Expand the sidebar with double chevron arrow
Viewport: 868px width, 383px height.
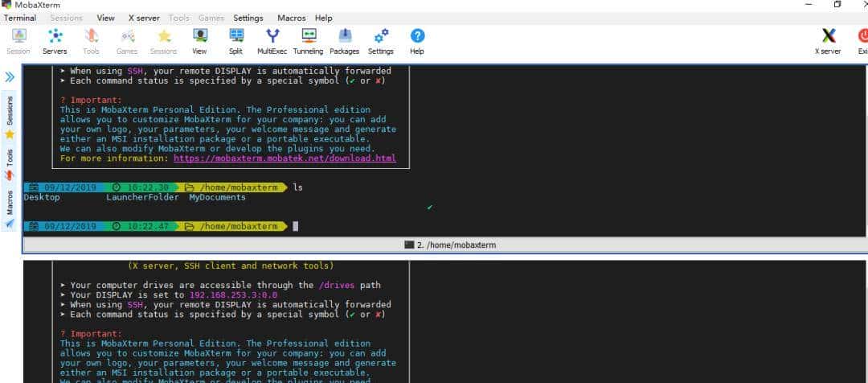click(x=10, y=77)
